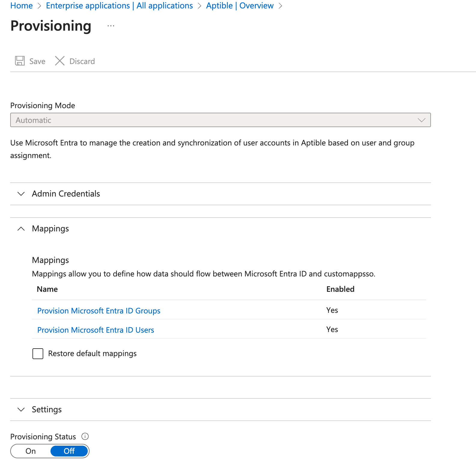Viewport: 476px width, 476px height.
Task: Collapse the Mappings section chevron
Action: click(x=21, y=229)
